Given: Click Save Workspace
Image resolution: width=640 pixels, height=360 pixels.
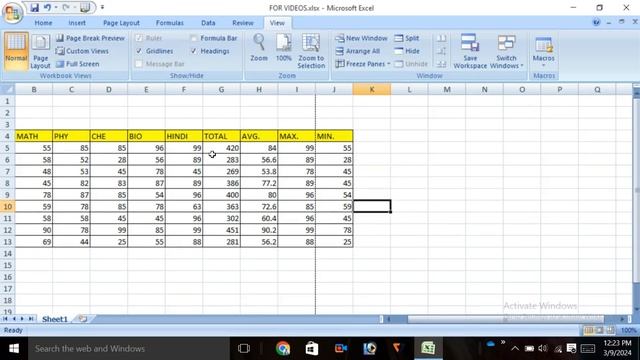Looking at the screenshot, I should coord(470,51).
